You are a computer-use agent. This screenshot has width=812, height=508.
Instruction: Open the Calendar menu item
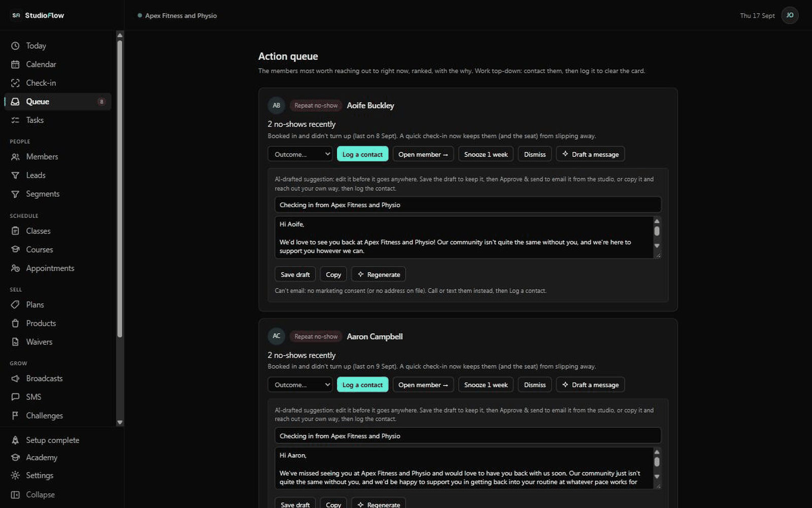pyautogui.click(x=57, y=65)
